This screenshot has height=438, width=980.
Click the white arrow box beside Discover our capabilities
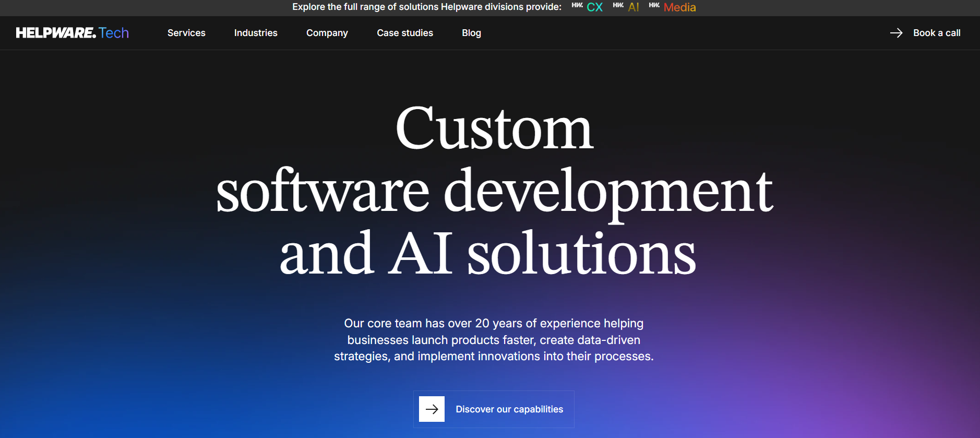coord(432,409)
